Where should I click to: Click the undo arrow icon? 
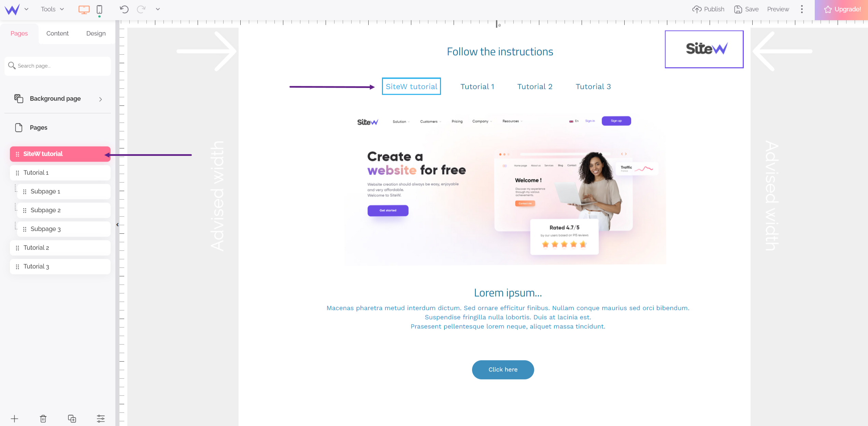tap(125, 9)
